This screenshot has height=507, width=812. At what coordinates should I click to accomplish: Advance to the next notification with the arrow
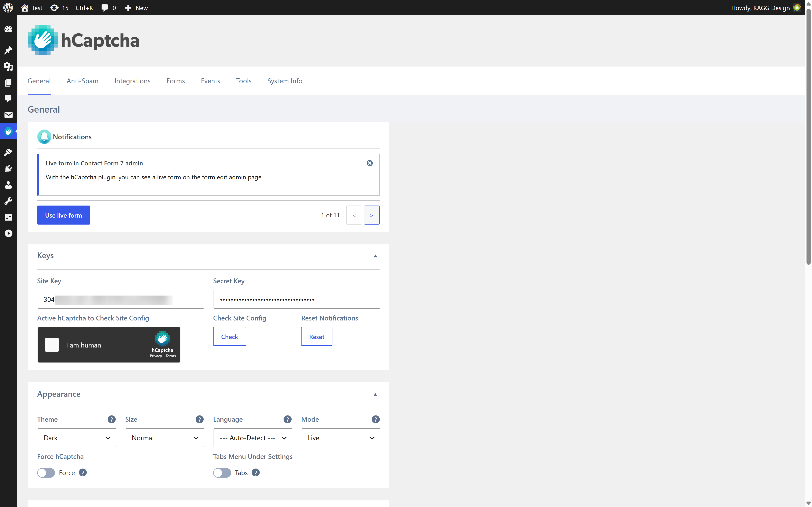(x=372, y=215)
